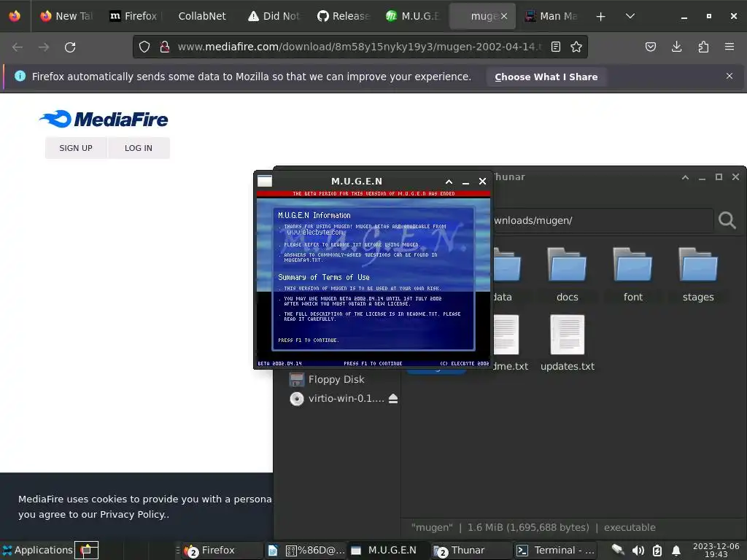Click the Thunar location path field
The image size is (747, 560).
tap(603, 220)
